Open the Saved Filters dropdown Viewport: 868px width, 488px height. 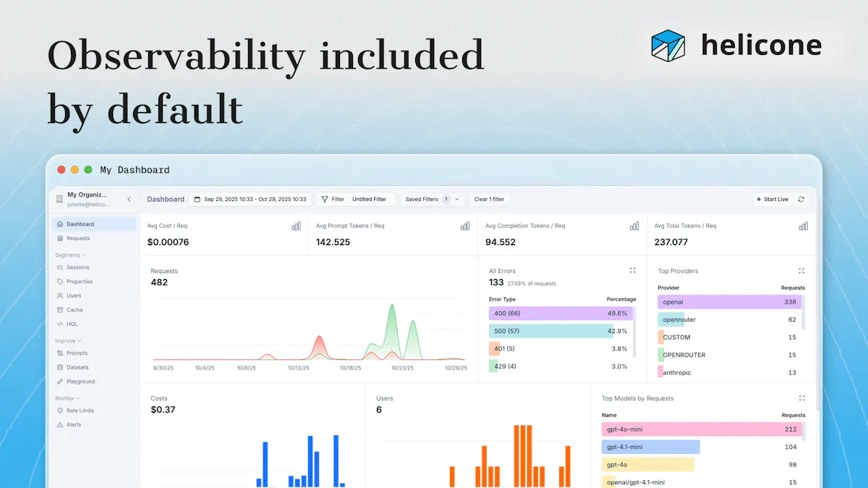pos(433,199)
